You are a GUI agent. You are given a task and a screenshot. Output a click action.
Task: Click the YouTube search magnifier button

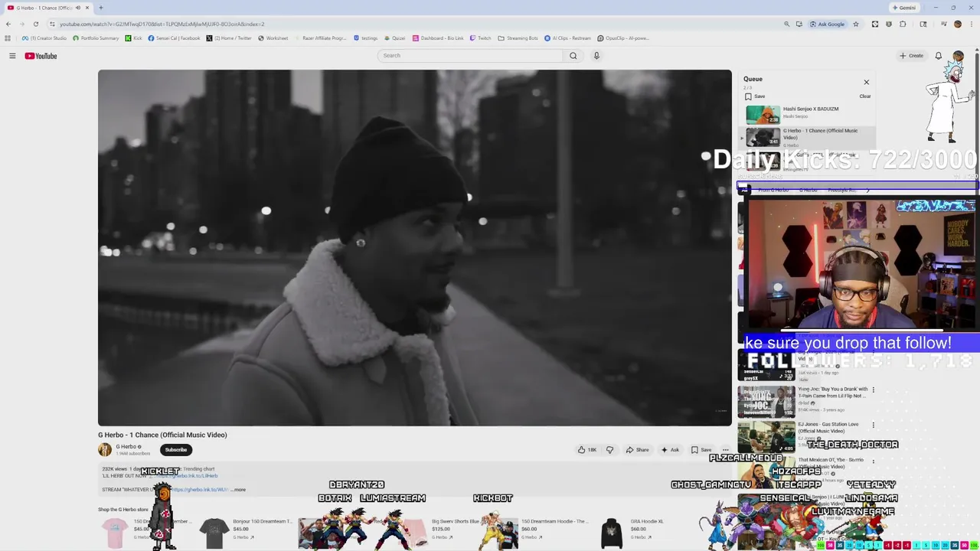573,55
